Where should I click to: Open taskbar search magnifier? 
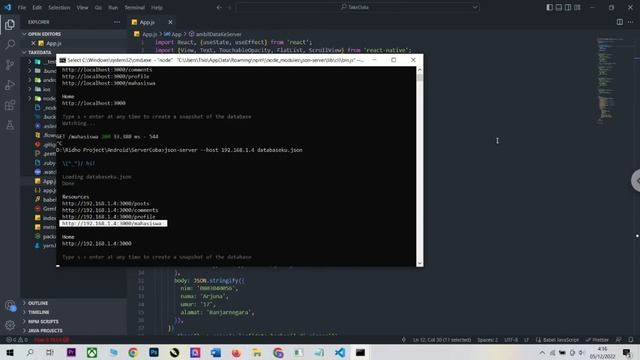[x=30, y=353]
